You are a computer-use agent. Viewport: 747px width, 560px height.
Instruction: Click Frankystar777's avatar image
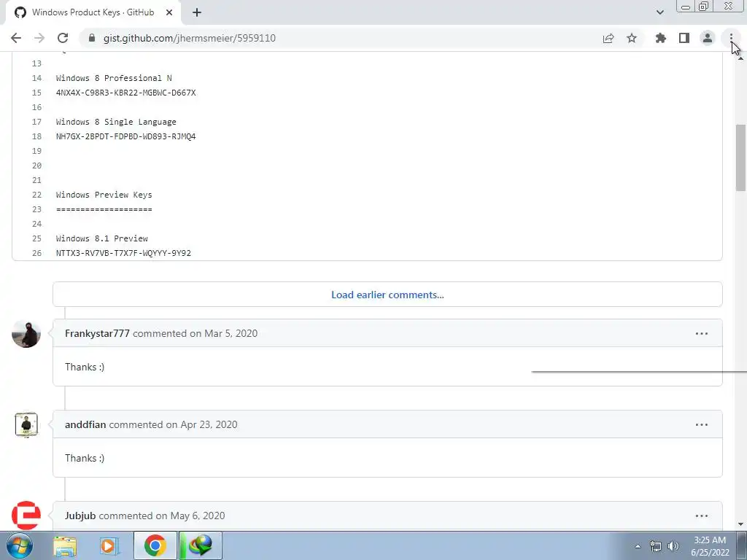[26, 334]
